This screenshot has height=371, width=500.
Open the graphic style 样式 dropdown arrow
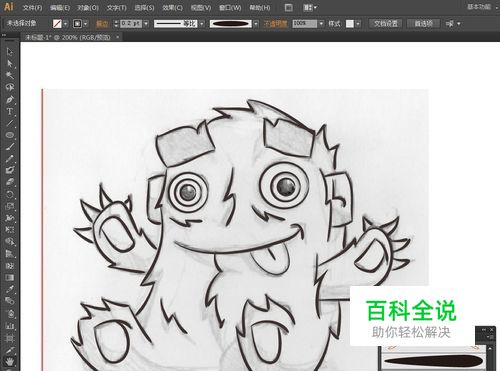pyautogui.click(x=358, y=24)
